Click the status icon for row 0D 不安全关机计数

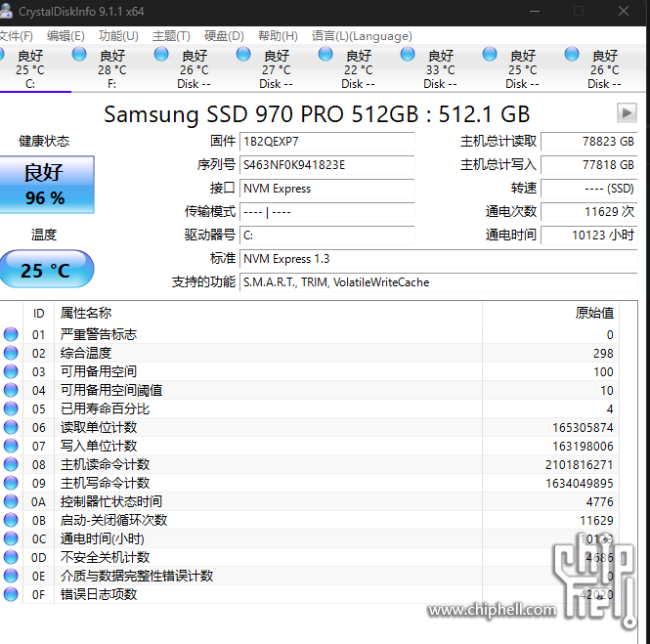pos(11,557)
